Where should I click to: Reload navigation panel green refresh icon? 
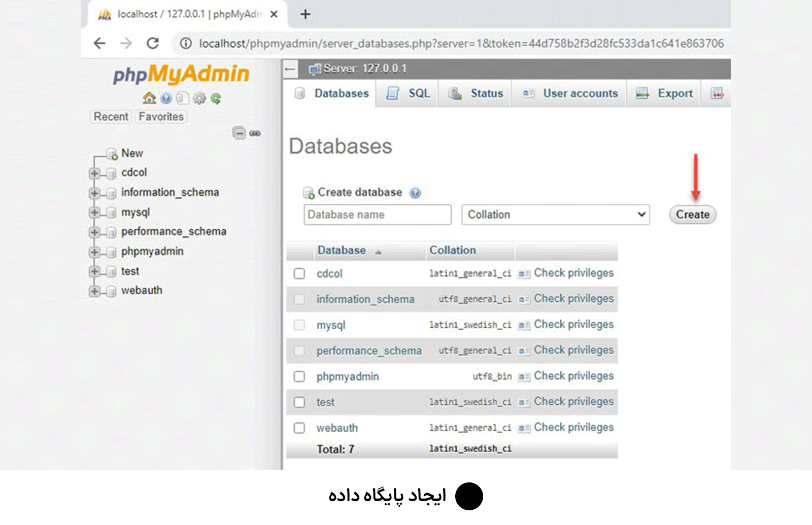pyautogui.click(x=216, y=98)
